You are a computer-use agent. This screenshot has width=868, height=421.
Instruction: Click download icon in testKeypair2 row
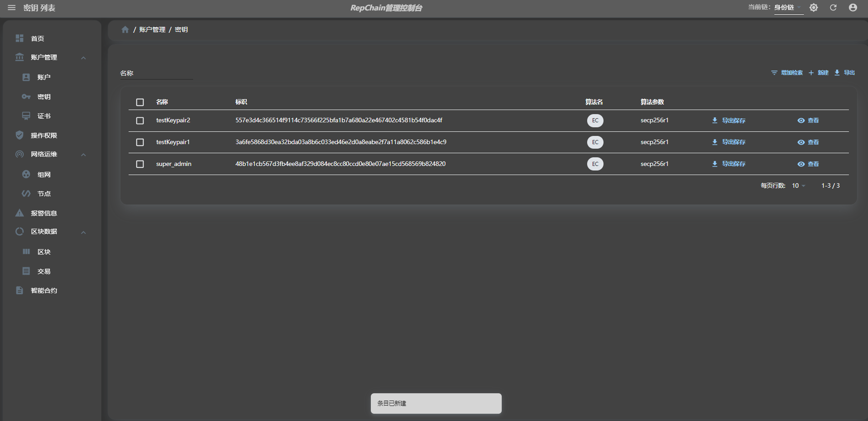tap(715, 120)
